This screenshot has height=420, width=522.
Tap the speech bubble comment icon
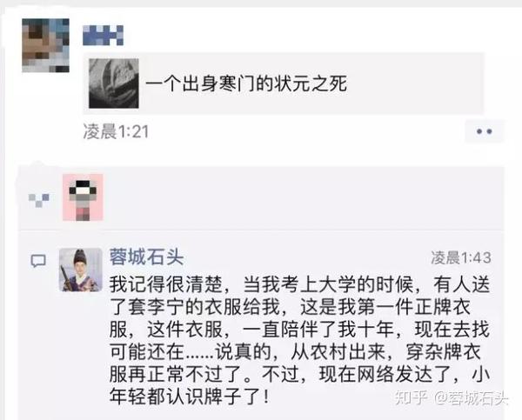[38, 261]
